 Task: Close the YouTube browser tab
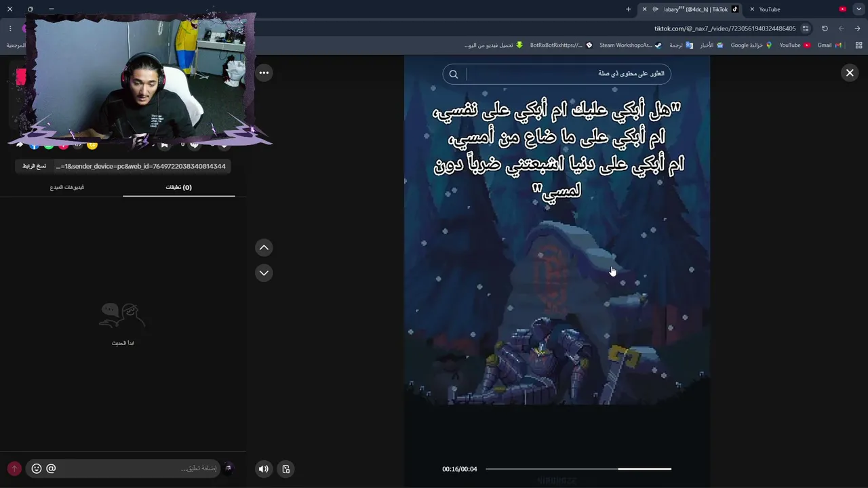tap(752, 9)
